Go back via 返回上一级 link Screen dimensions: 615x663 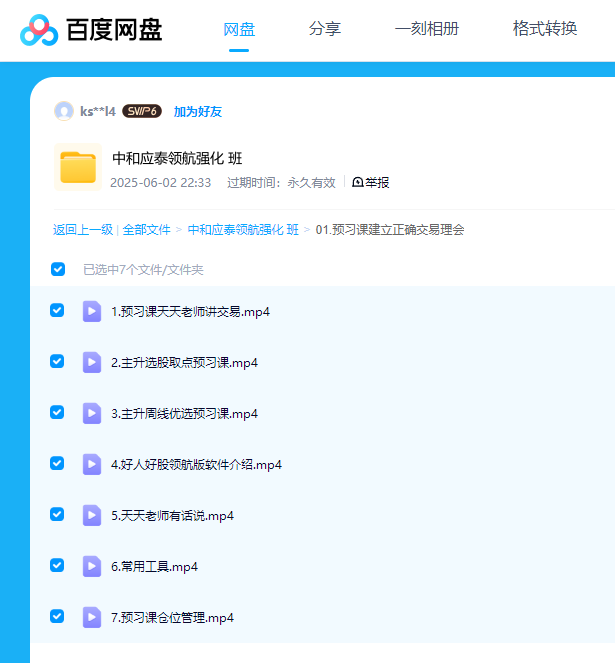[x=83, y=229]
